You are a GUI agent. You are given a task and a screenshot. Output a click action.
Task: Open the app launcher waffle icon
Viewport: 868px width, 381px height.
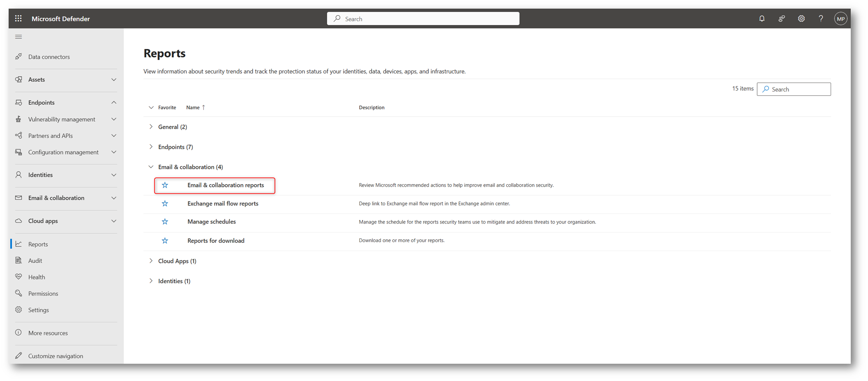[18, 18]
